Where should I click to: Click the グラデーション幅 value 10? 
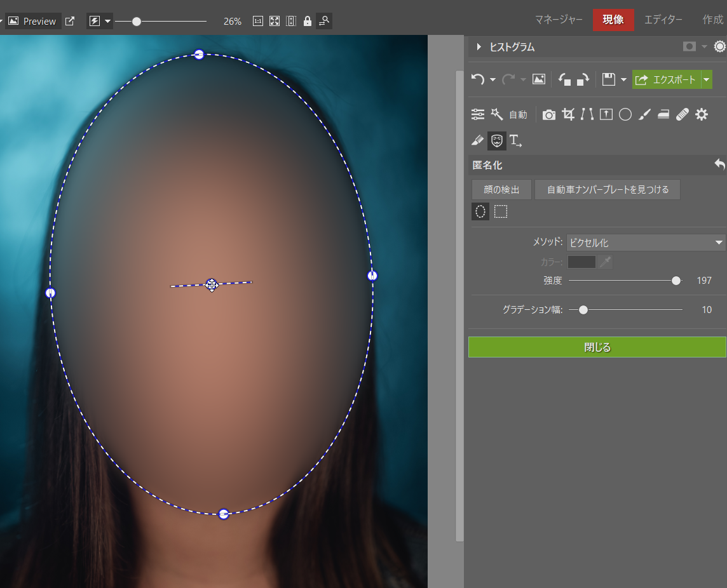[707, 309]
